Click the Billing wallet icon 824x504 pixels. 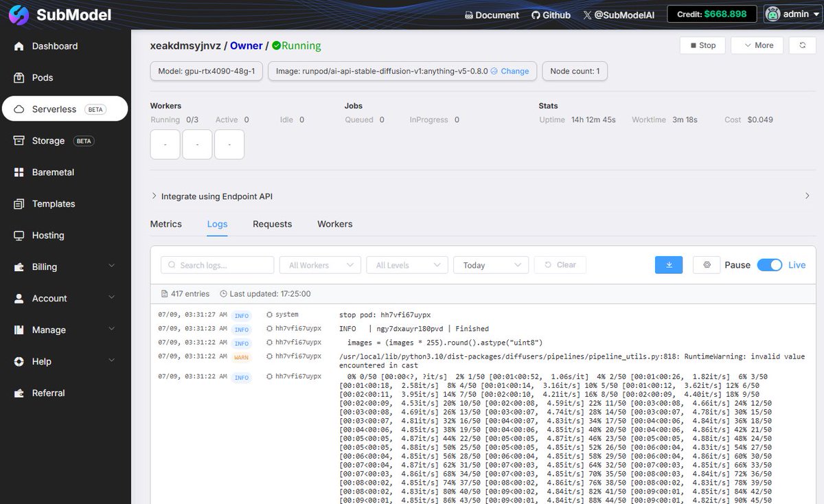19,267
